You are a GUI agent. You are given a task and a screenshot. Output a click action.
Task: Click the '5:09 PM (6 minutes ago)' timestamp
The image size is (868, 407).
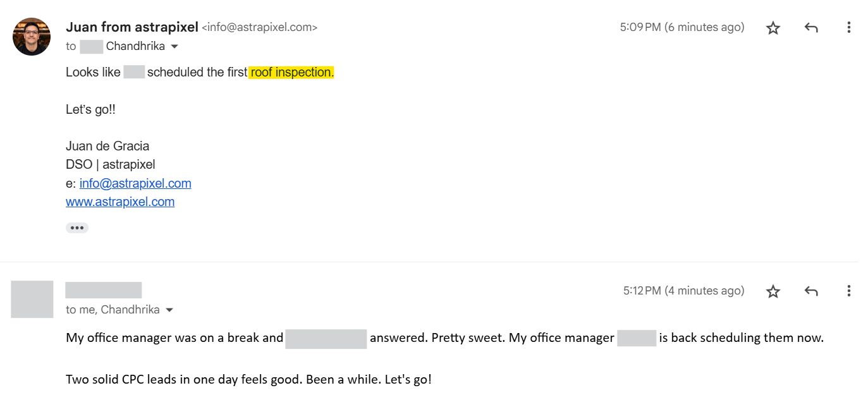(x=682, y=27)
